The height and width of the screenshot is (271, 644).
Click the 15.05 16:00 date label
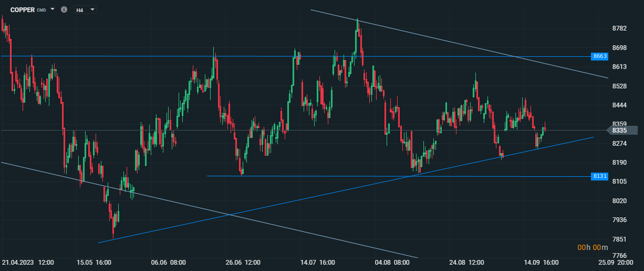94,262
